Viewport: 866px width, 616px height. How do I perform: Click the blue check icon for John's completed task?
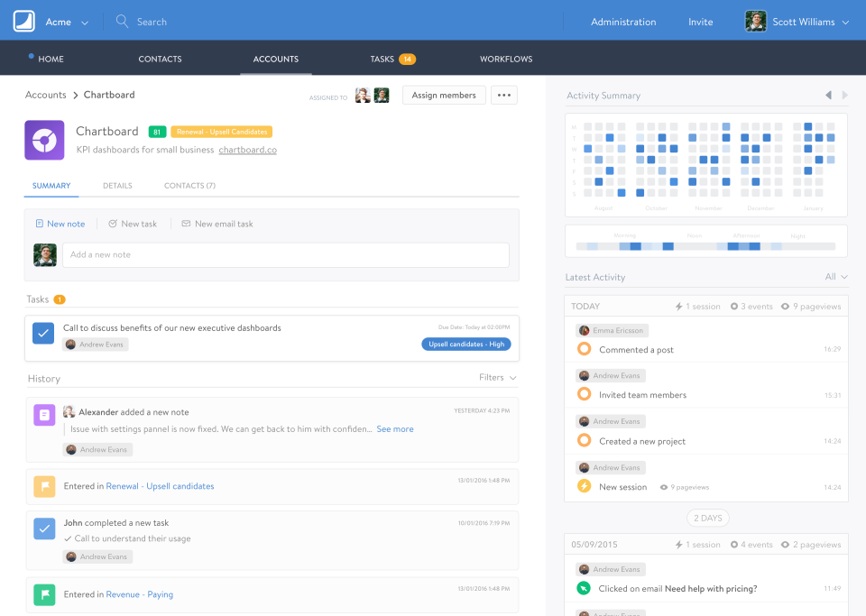coord(44,529)
